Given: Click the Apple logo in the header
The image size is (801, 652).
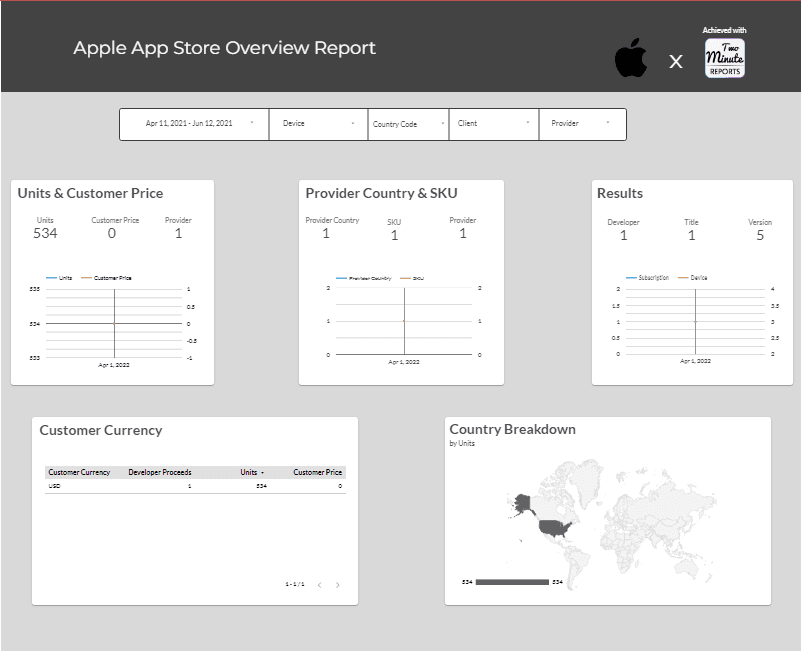Looking at the screenshot, I should coord(632,58).
